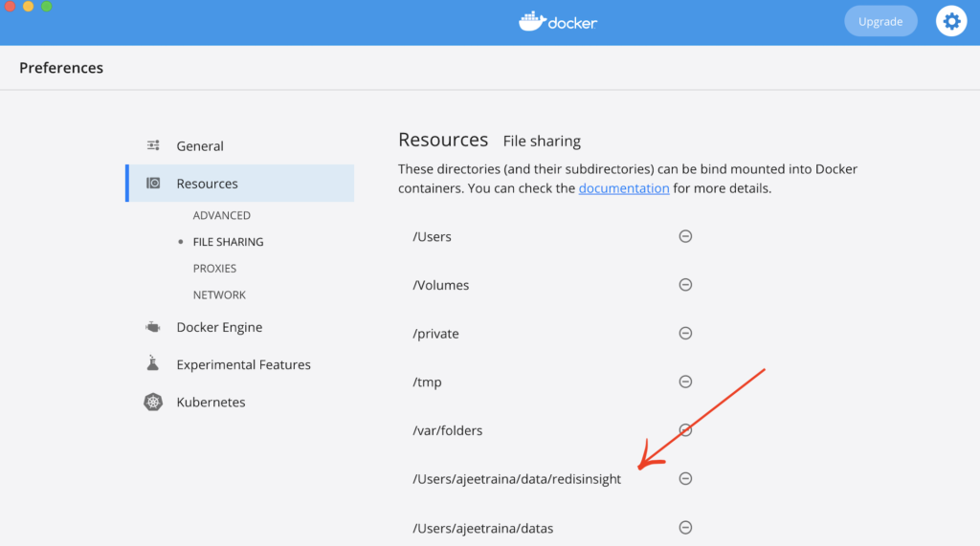The width and height of the screenshot is (980, 546).
Task: Remove the /Volumes shared directory
Action: coord(685,285)
